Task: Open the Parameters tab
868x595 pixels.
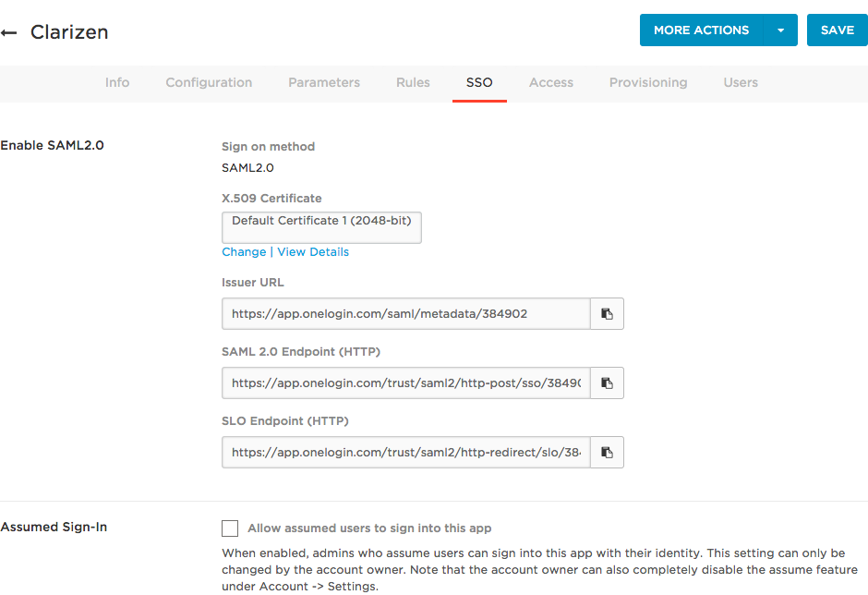Action: [x=324, y=82]
